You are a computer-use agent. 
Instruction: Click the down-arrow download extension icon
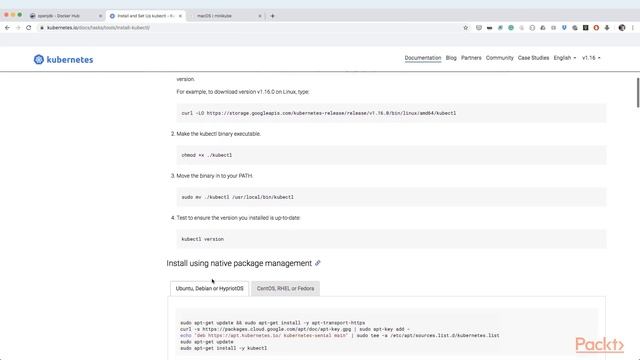[607, 28]
